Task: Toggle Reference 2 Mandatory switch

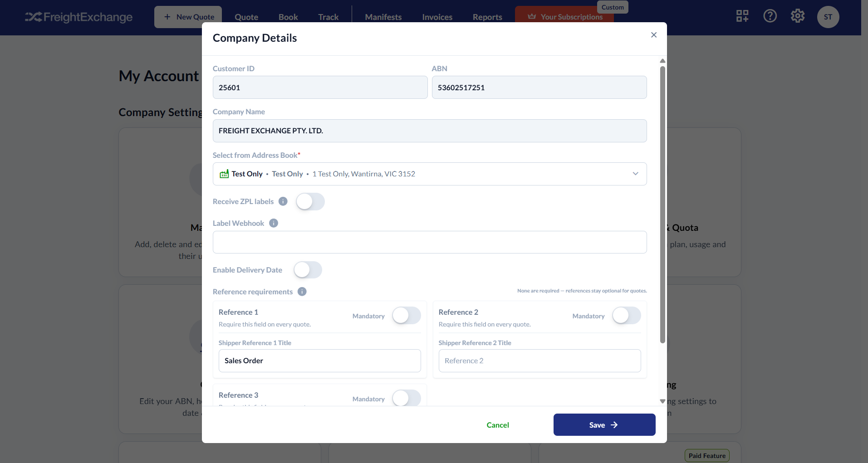Action: tap(627, 316)
